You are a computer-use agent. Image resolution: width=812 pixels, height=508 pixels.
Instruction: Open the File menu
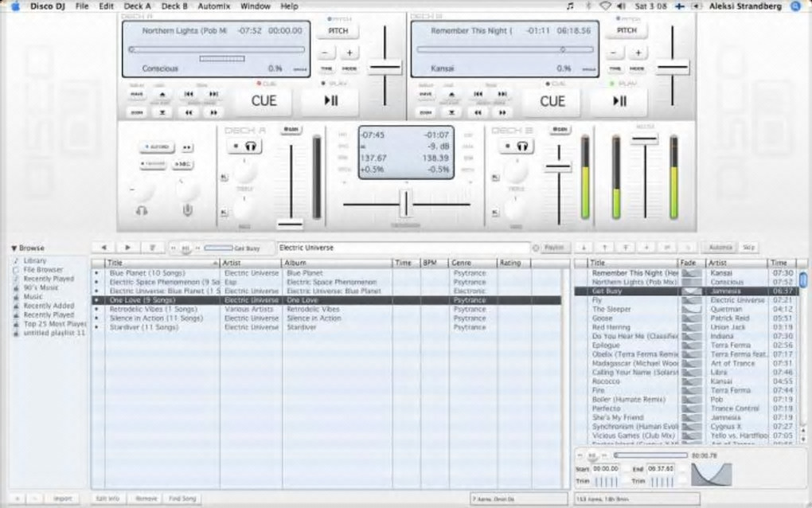pyautogui.click(x=82, y=6)
